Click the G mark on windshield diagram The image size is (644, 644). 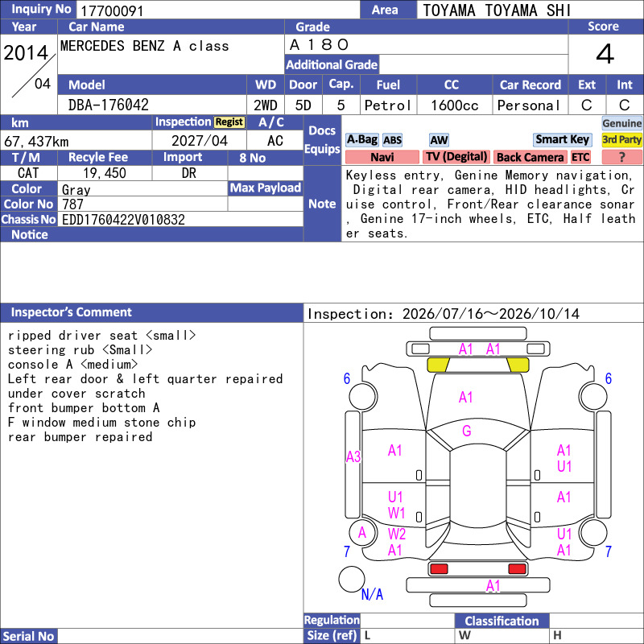[467, 431]
